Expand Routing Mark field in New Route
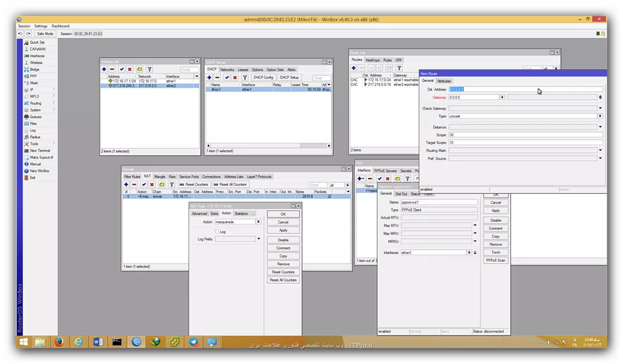Image resolution: width=623 pixels, height=364 pixels. coord(600,151)
